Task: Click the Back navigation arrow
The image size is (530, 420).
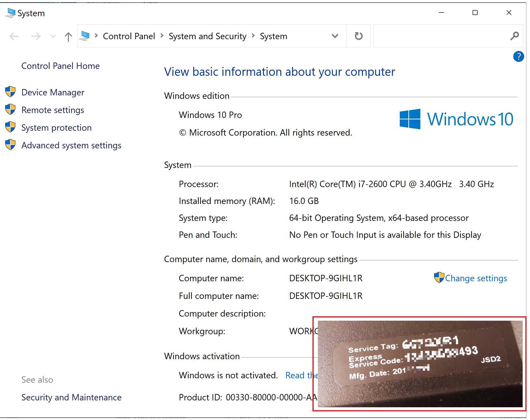Action: point(14,36)
